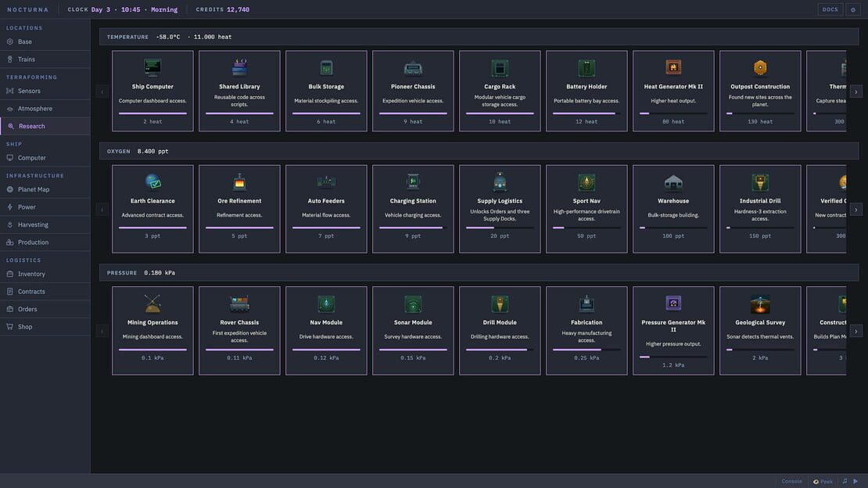Open Planet Map in sidebar
This screenshot has width=868, height=488.
coord(45,189)
